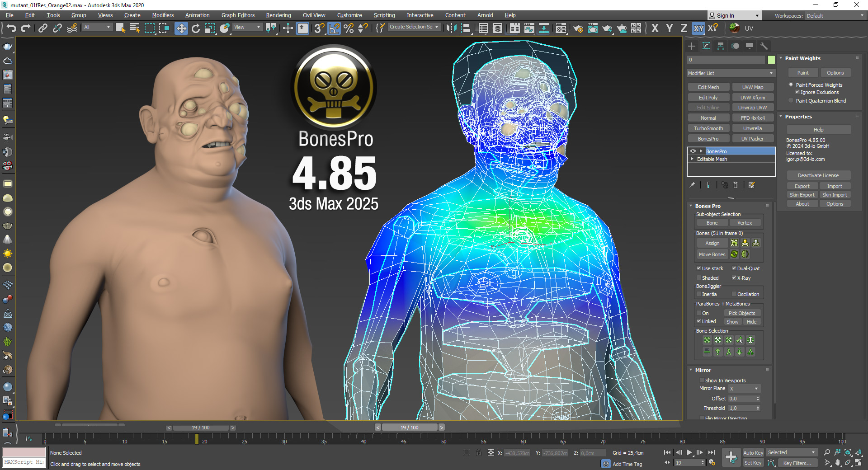Click the Pick Objects button
868x470 pixels.
coord(742,313)
